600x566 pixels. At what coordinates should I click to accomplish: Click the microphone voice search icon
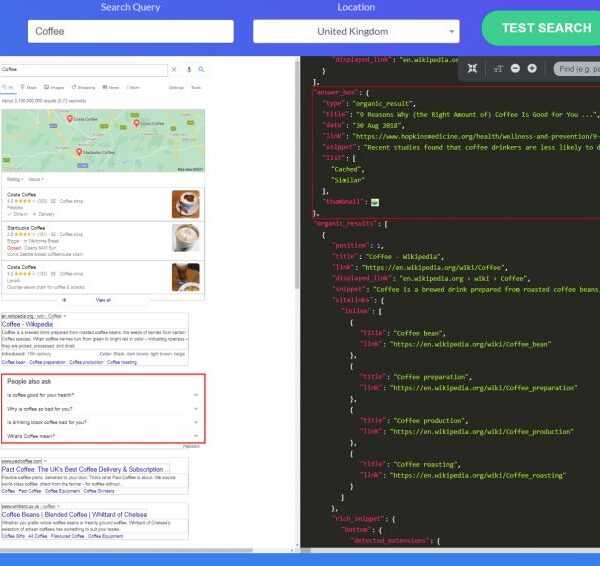point(188,70)
